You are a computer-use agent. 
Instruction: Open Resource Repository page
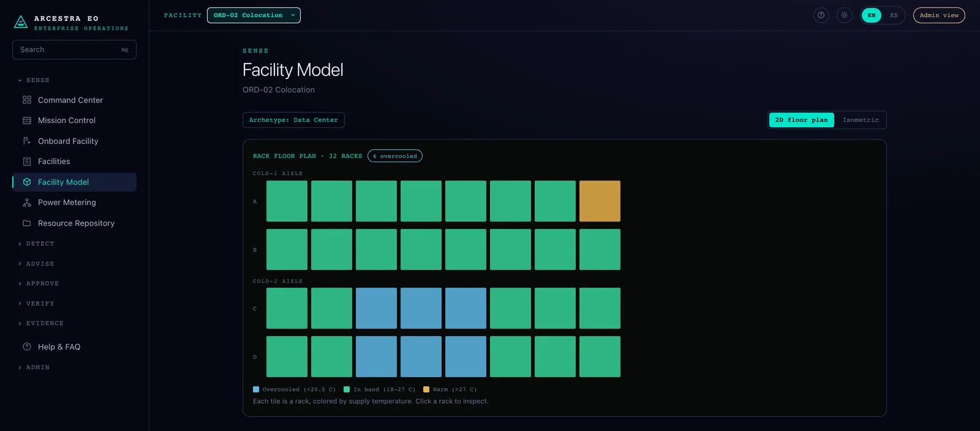[74, 223]
